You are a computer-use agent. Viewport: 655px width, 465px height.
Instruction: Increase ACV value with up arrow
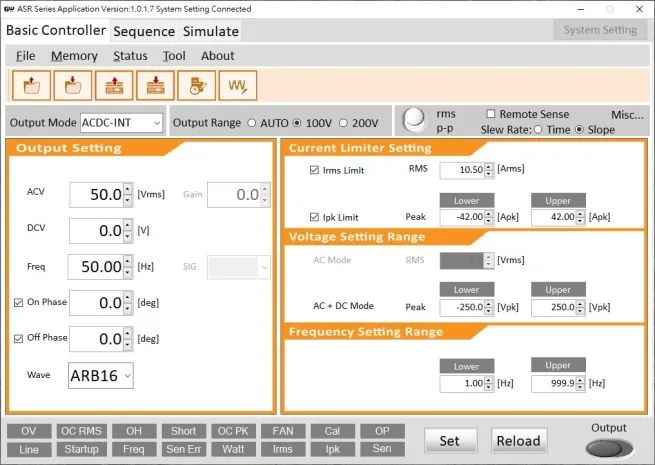pos(128,189)
